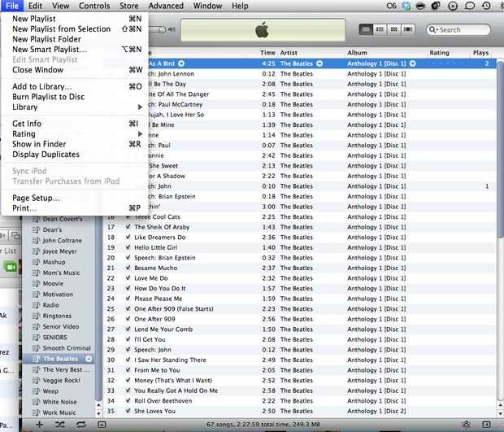Click arrow next to The Beatles artist in selected row
The height and width of the screenshot is (432, 504).
(319, 63)
